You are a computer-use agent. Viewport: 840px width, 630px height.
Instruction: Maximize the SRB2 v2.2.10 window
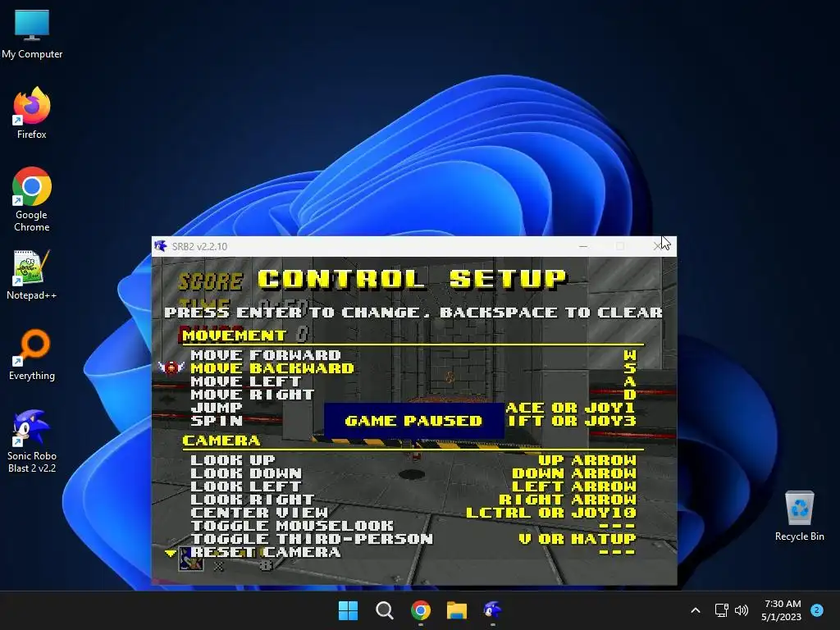click(x=620, y=246)
